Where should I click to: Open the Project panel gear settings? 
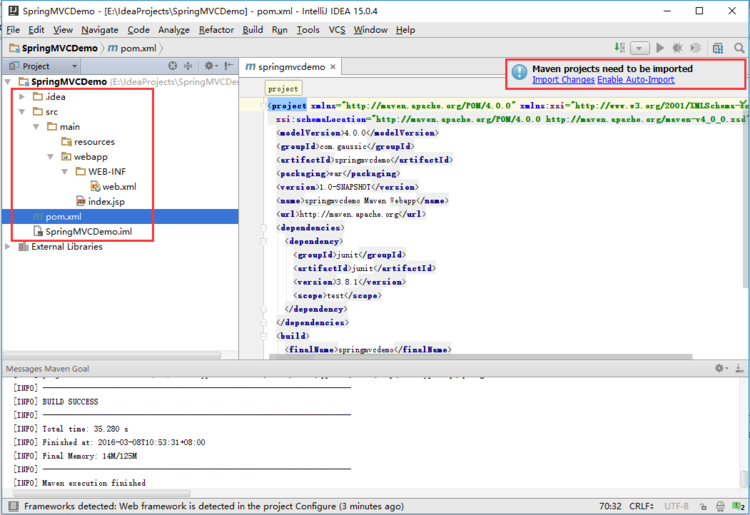coord(210,66)
